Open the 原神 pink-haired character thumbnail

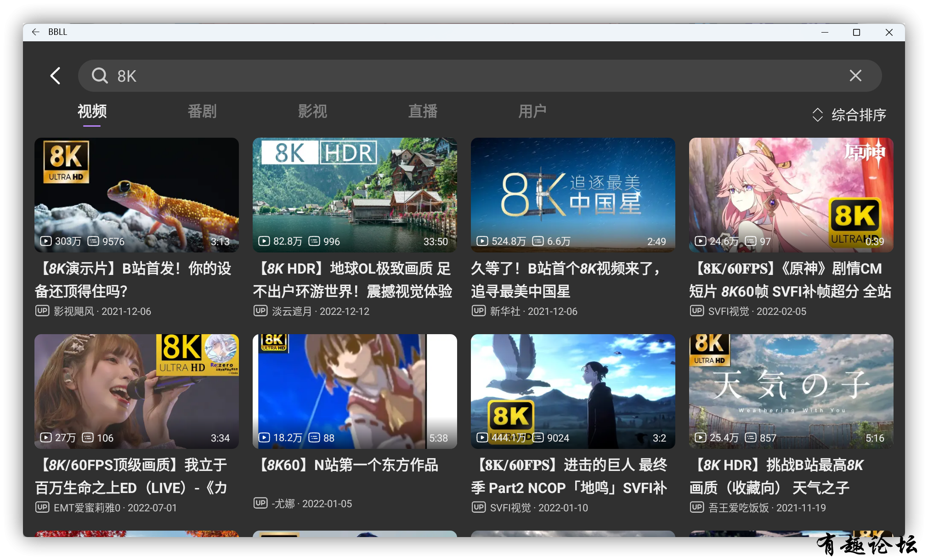[791, 195]
